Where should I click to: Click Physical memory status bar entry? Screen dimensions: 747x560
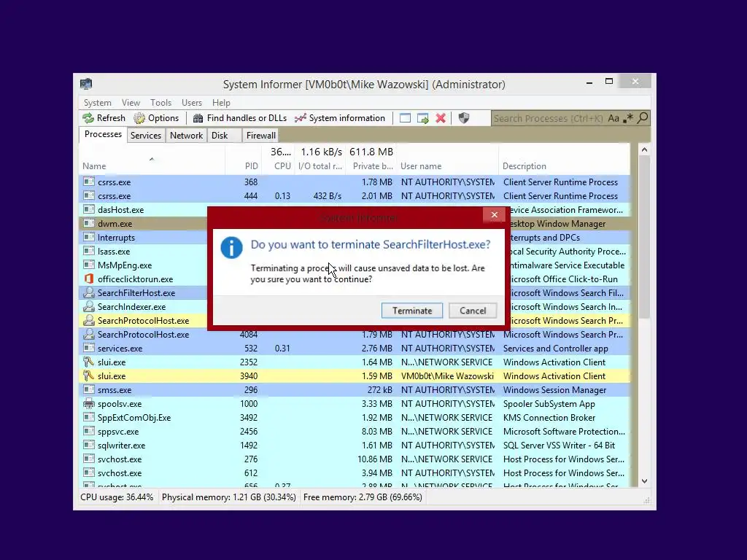pos(228,497)
